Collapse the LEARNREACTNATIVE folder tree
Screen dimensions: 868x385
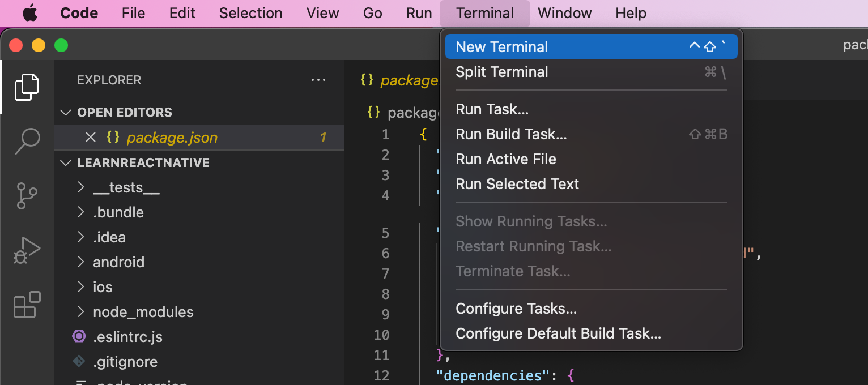(x=66, y=162)
